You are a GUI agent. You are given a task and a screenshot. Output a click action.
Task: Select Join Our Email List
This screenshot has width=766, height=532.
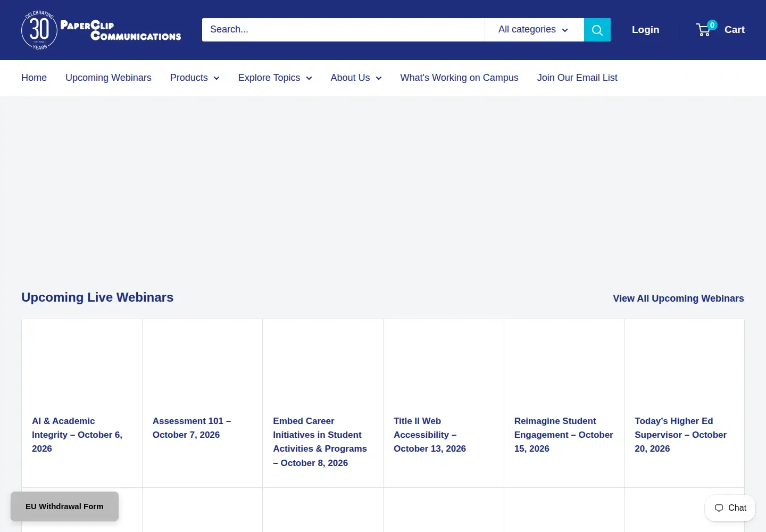(x=577, y=78)
